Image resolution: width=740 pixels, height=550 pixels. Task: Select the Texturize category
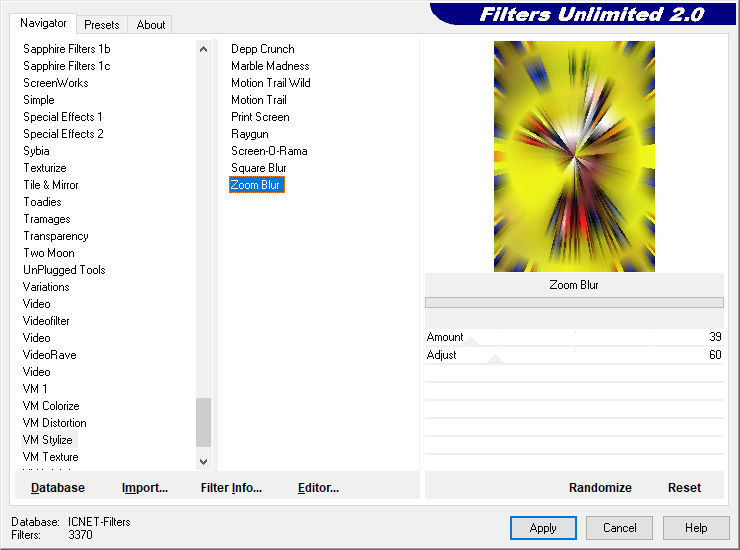pyautogui.click(x=45, y=168)
